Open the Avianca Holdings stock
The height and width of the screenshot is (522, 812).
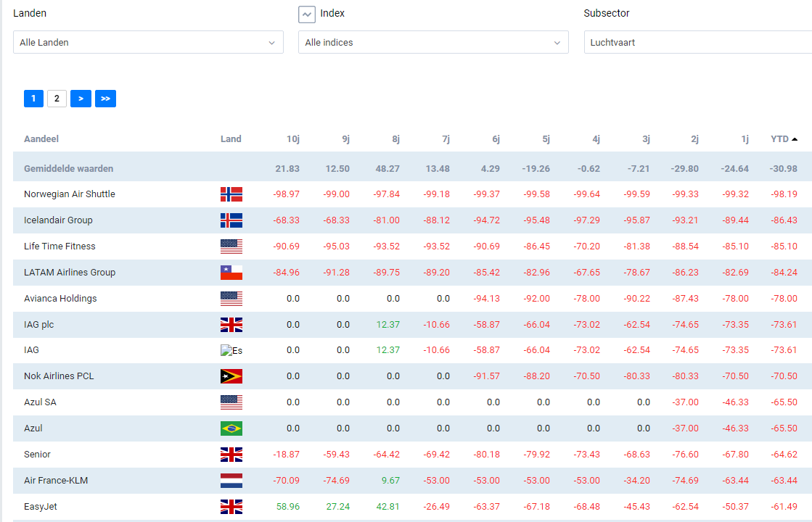tap(60, 299)
